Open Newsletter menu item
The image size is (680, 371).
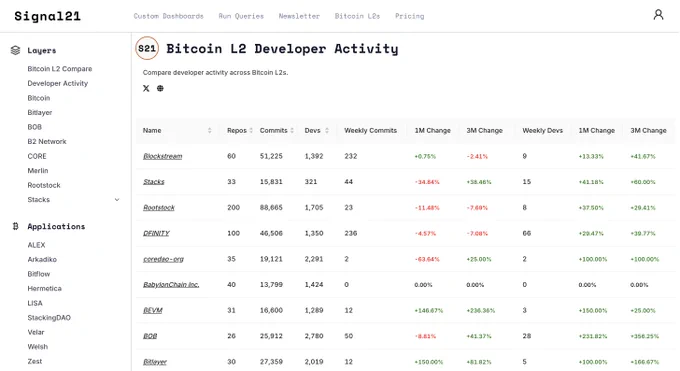(299, 16)
